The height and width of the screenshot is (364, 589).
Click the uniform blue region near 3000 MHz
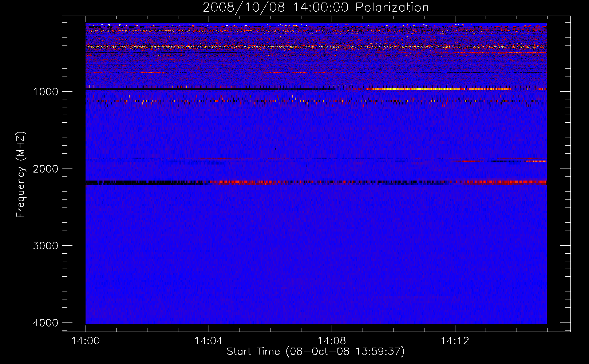pyautogui.click(x=316, y=246)
